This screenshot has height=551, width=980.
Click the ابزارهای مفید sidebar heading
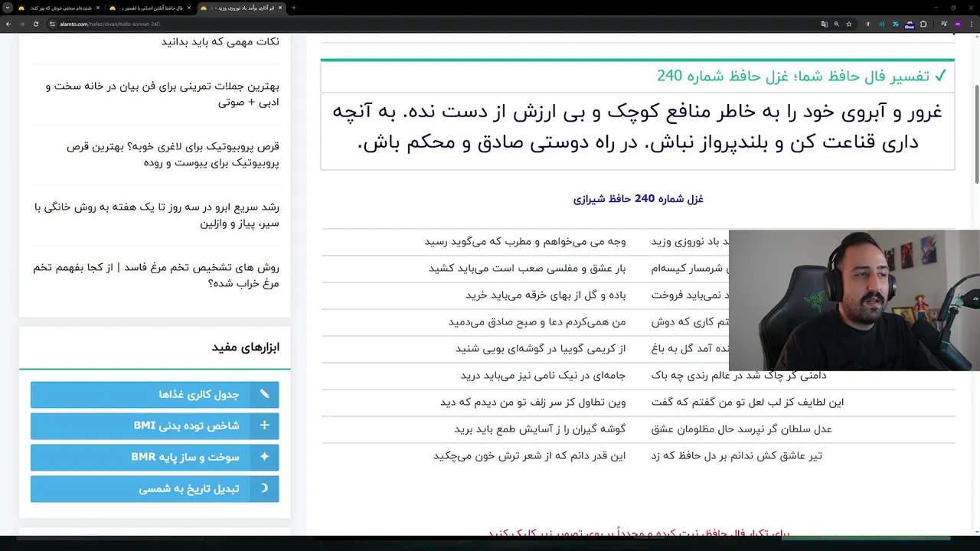tap(246, 347)
